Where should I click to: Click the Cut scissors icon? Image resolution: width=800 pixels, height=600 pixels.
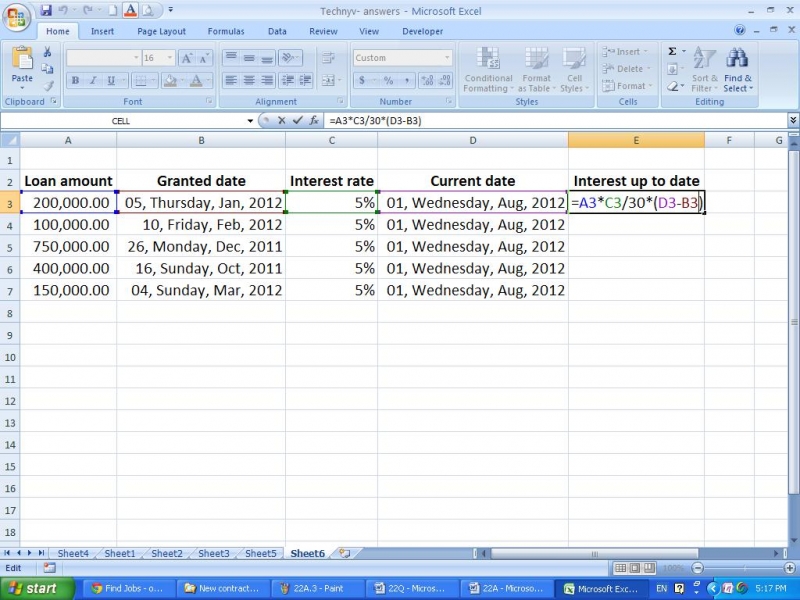[x=47, y=52]
